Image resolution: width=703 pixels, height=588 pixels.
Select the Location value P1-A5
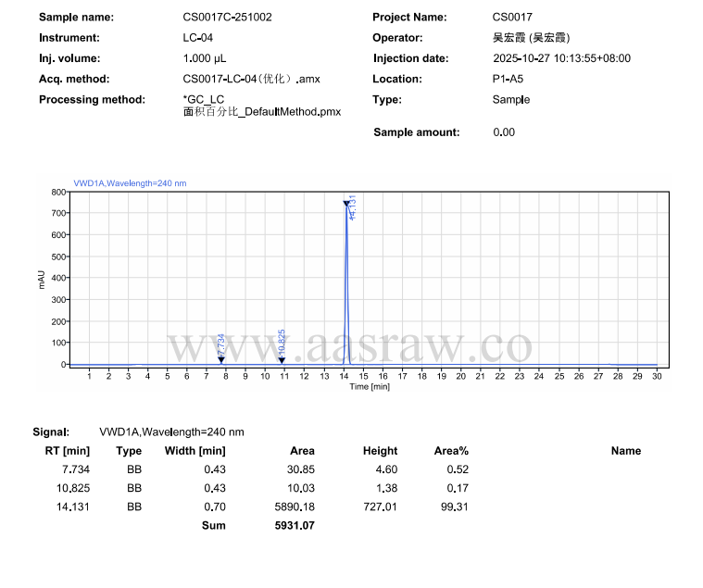coord(510,79)
